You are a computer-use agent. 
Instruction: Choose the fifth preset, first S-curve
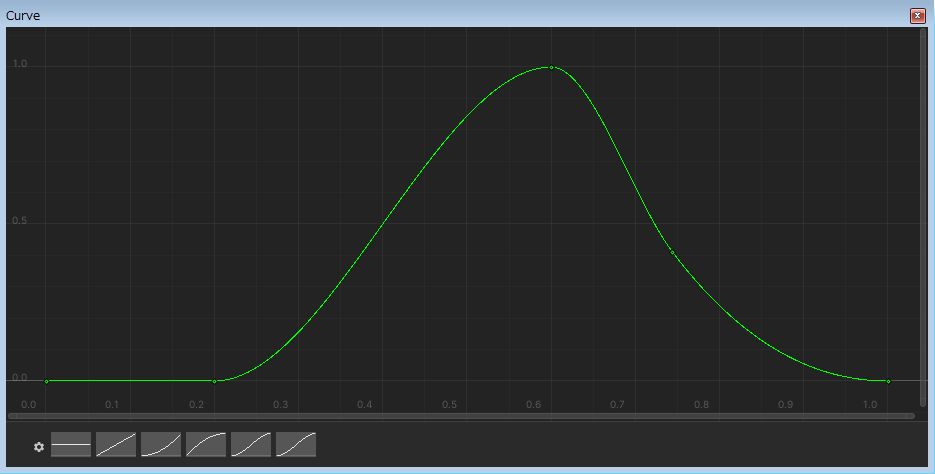coord(251,444)
